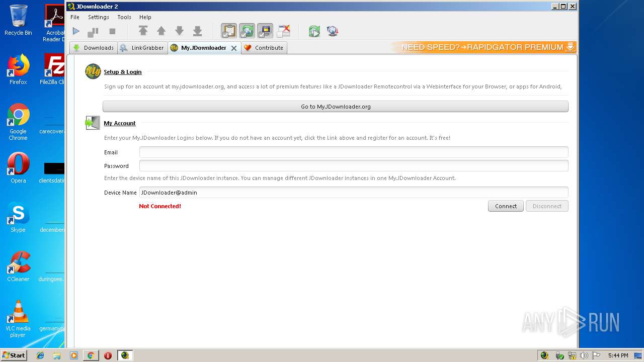Viewport: 644px width, 362px height.
Task: Click the Google Chrome desktop icon
Action: pyautogui.click(x=18, y=122)
